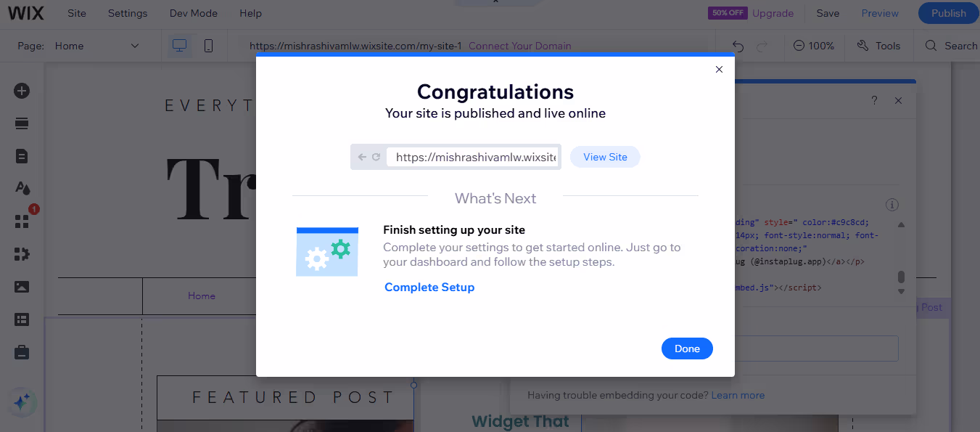Open the 100% zoom control
Screen dimensions: 980x432
[x=814, y=45]
